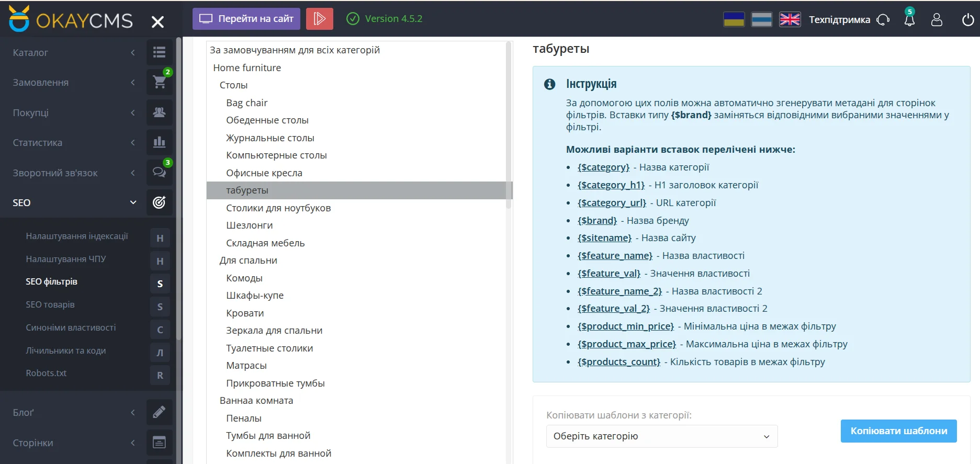Open the orders shopping cart icon

[x=159, y=82]
